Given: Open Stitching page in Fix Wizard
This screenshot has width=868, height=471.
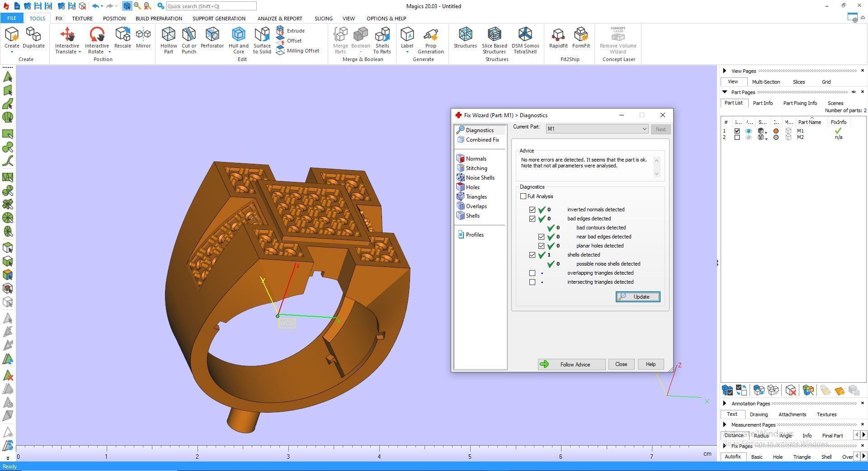Looking at the screenshot, I should [472, 168].
